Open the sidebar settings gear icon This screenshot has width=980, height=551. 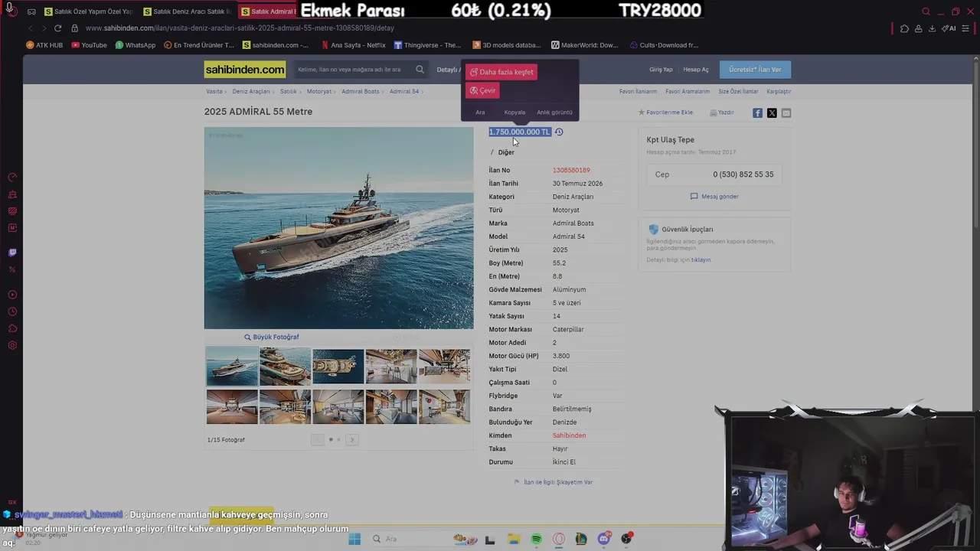(12, 345)
